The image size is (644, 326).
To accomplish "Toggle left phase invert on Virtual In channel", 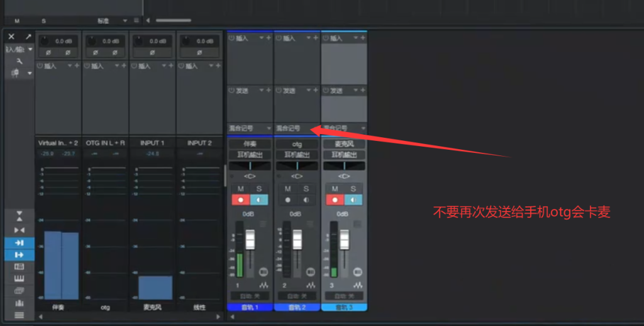I will [48, 53].
